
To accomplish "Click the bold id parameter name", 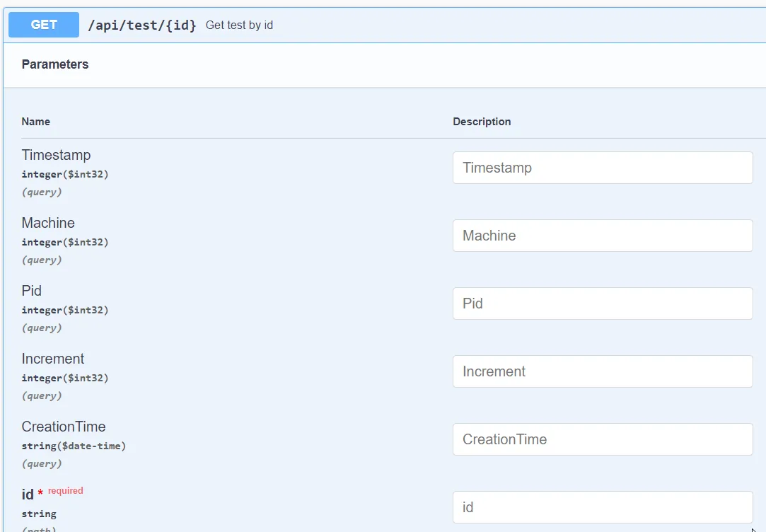I will pyautogui.click(x=28, y=495).
